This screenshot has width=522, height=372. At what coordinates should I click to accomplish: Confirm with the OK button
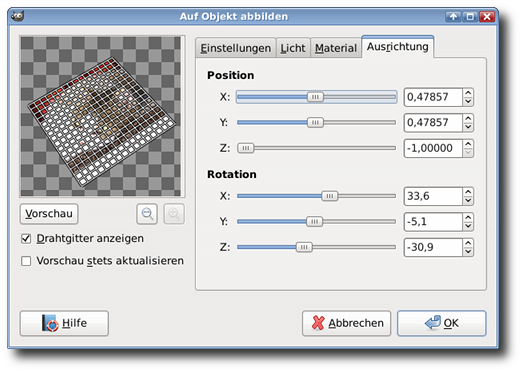click(442, 323)
